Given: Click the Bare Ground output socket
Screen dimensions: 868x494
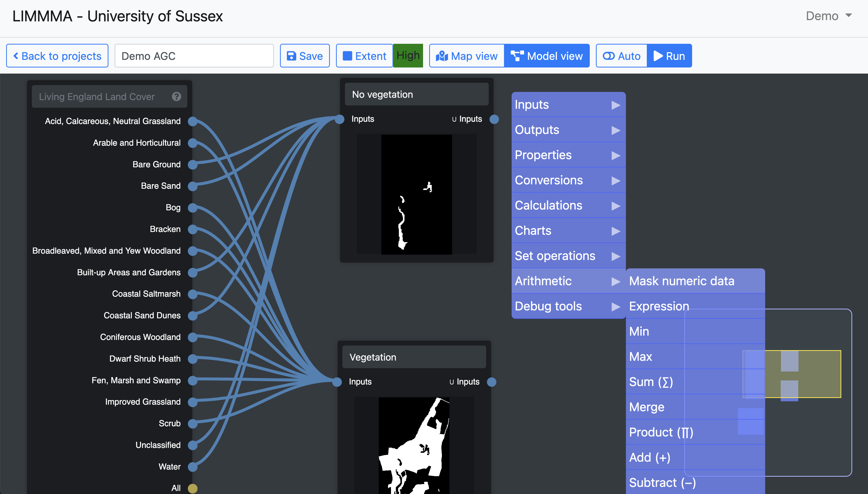Looking at the screenshot, I should click(x=193, y=164).
